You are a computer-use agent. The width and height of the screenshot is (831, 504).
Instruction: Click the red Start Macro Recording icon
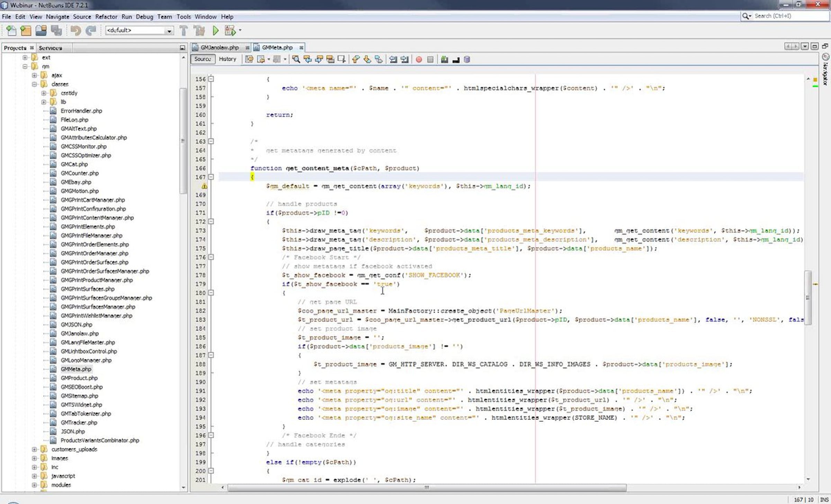pos(419,59)
